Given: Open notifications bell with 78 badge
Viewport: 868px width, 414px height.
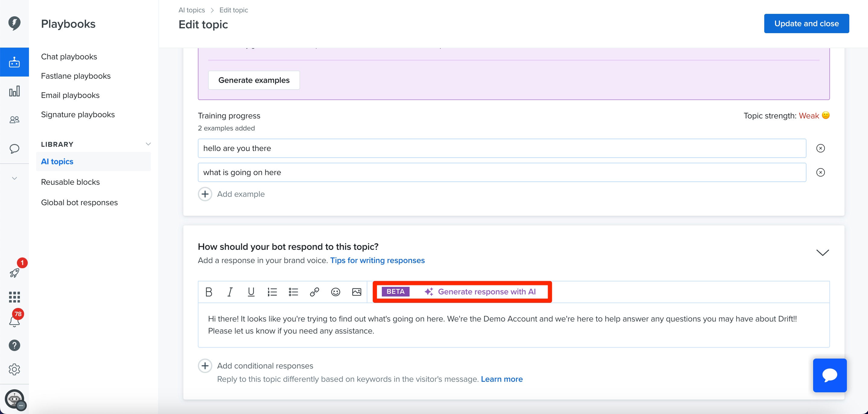Looking at the screenshot, I should [14, 321].
